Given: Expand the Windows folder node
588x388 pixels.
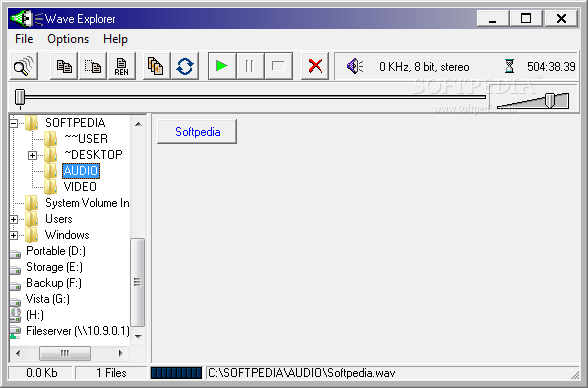Looking at the screenshot, I should [14, 235].
